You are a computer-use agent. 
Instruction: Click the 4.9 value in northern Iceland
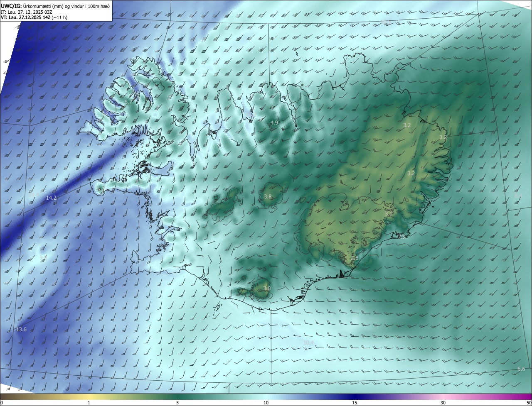(x=274, y=123)
